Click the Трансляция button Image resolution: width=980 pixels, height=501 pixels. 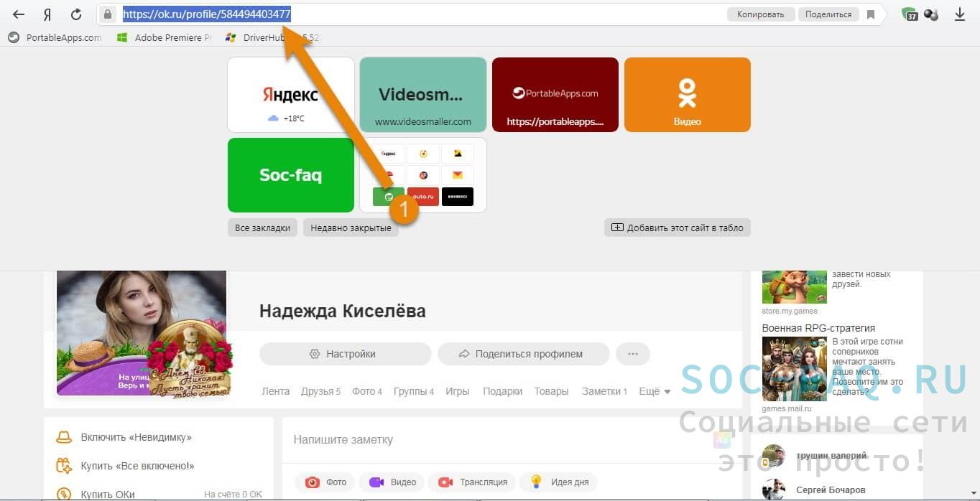472,482
